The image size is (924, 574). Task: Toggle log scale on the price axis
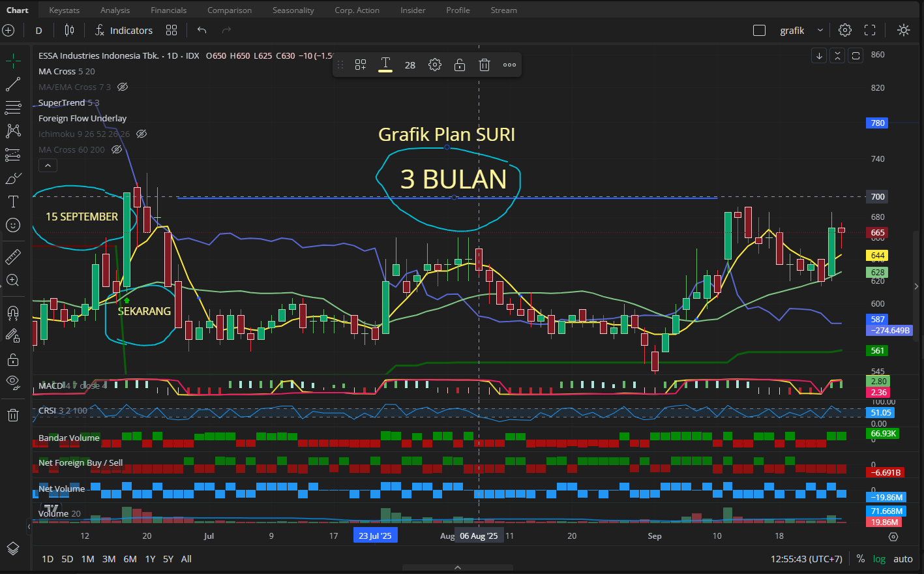[x=878, y=559]
